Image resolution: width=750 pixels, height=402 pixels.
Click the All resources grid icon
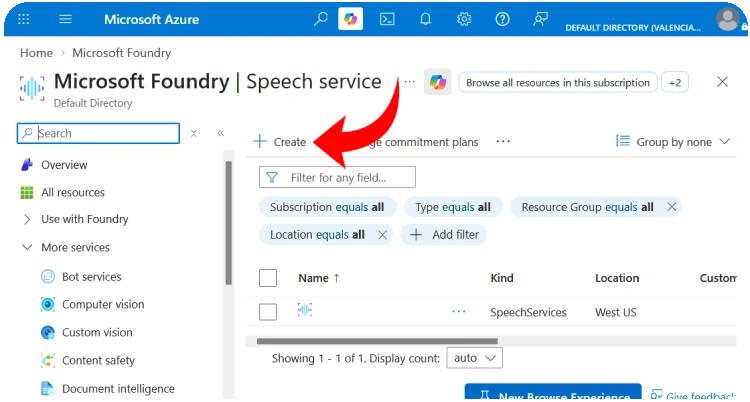27,192
